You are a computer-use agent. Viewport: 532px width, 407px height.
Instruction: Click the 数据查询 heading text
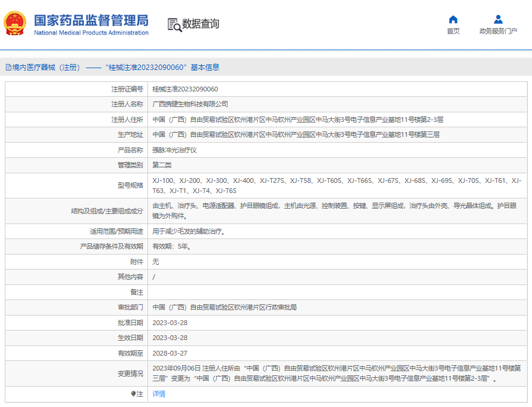point(201,24)
